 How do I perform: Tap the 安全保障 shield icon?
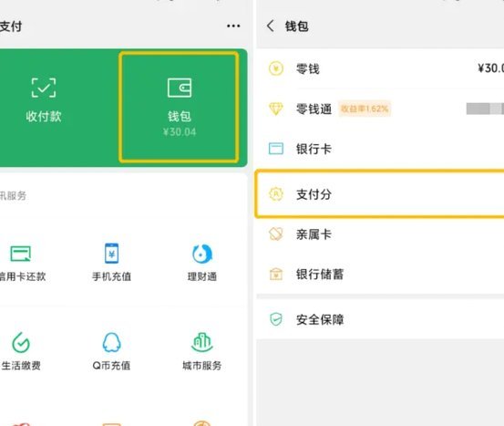click(x=276, y=319)
